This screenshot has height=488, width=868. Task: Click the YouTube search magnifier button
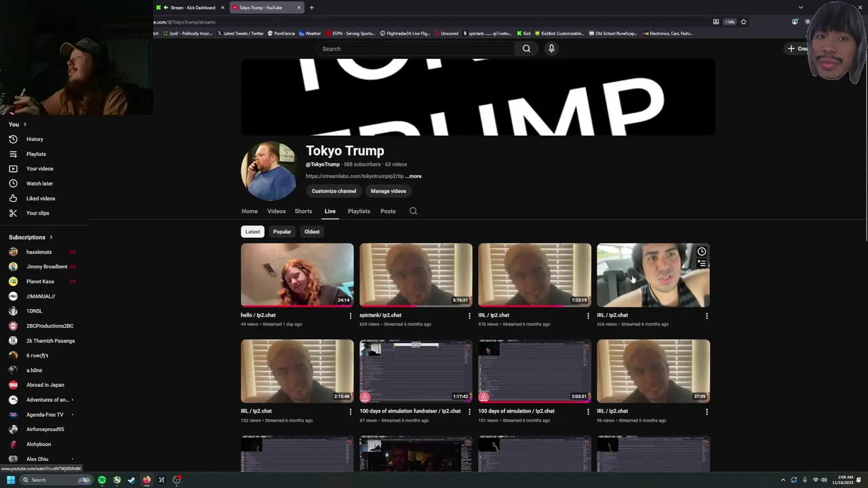[x=526, y=49]
